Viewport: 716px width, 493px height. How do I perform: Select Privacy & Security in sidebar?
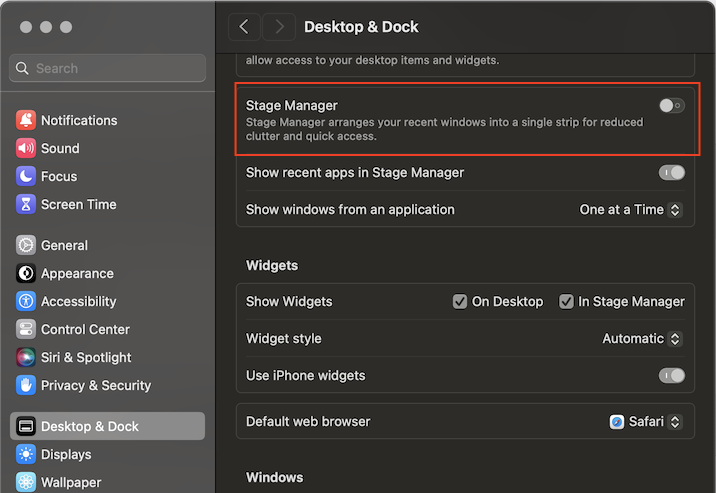[x=96, y=385]
